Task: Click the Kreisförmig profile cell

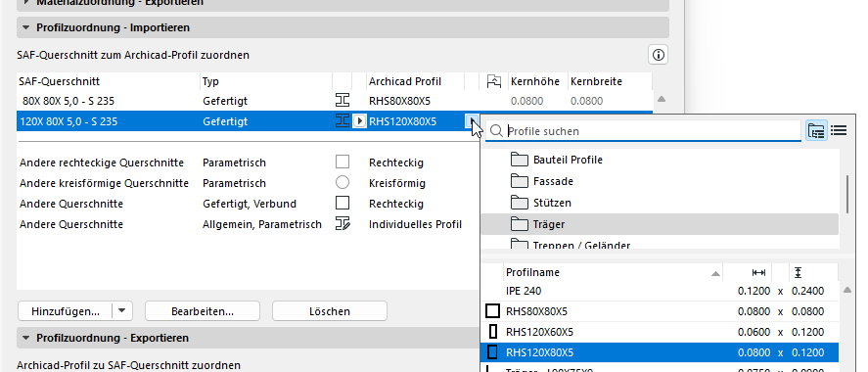Action: 397,183
